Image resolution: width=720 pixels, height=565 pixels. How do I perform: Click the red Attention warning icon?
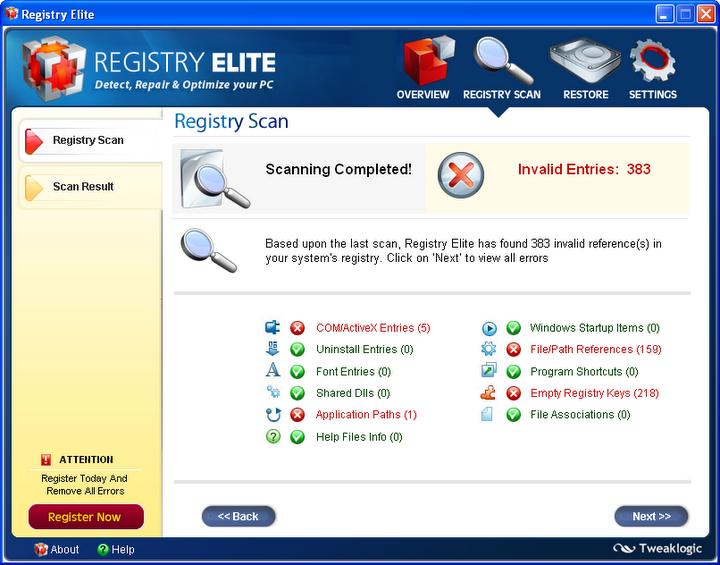(46, 459)
